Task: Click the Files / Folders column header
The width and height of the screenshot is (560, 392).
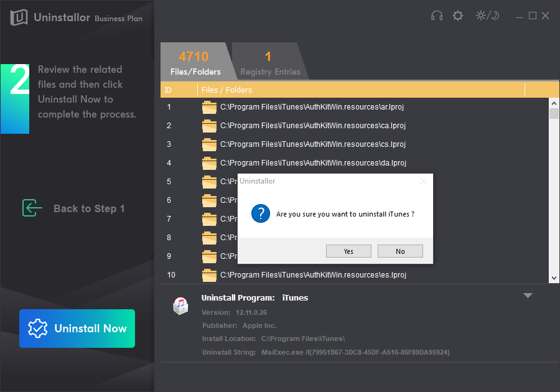Action: pos(361,90)
